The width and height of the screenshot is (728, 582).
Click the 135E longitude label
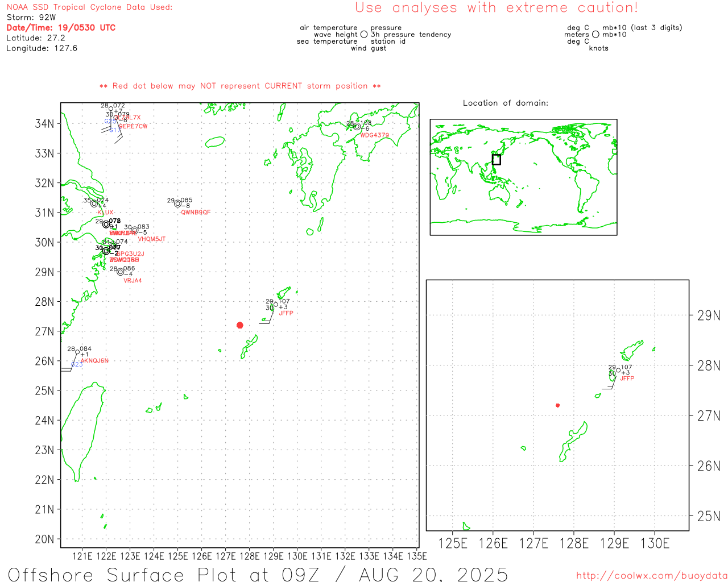(x=416, y=556)
